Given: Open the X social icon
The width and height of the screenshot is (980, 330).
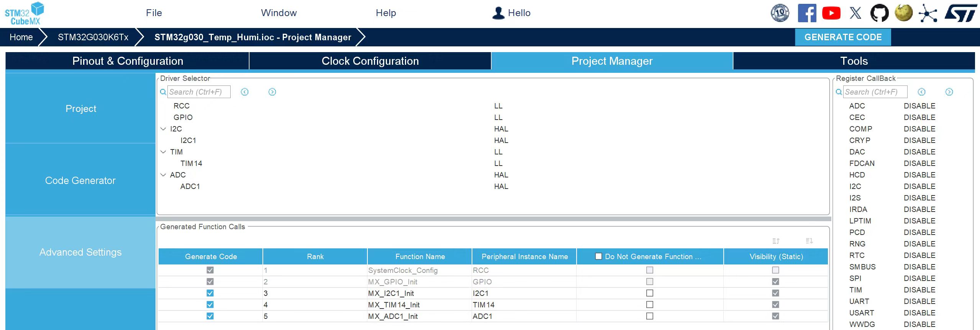Looking at the screenshot, I should tap(855, 13).
